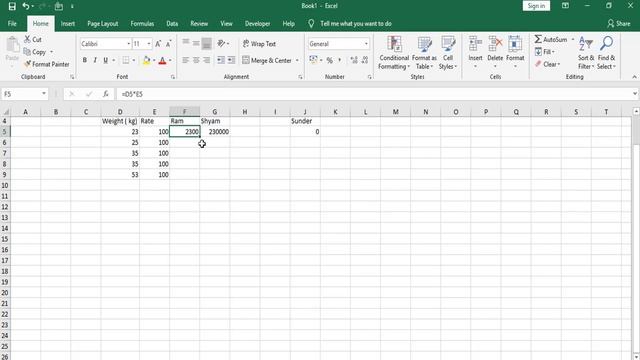Decrease font size with the smaller A
The width and height of the screenshot is (640, 360).
(169, 44)
